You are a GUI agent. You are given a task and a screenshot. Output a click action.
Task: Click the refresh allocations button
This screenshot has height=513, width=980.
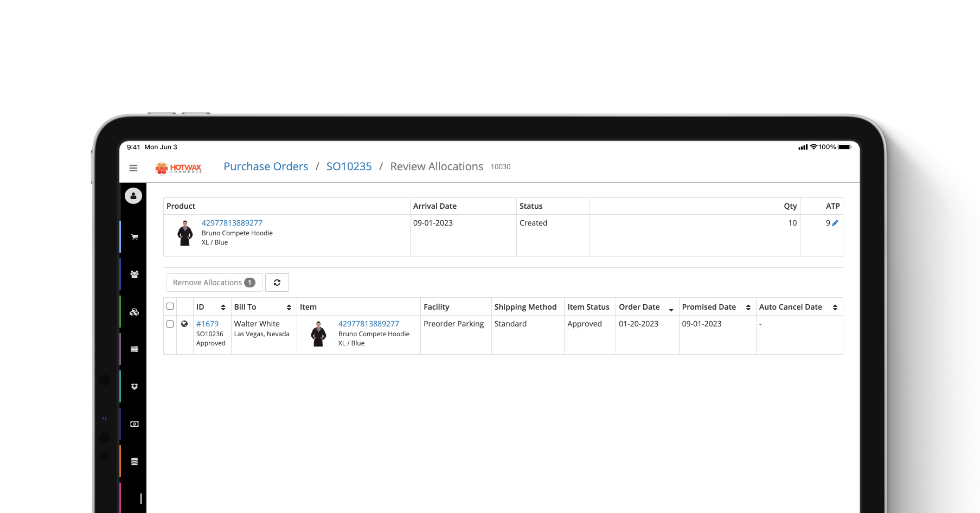277,283
